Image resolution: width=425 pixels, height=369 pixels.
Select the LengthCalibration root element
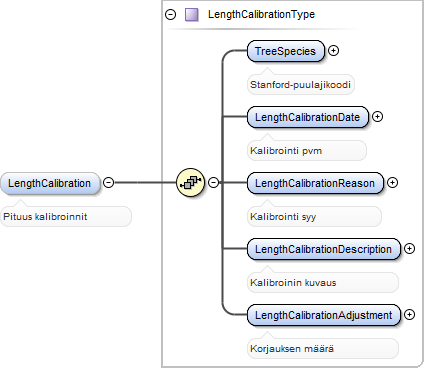tap(50, 183)
